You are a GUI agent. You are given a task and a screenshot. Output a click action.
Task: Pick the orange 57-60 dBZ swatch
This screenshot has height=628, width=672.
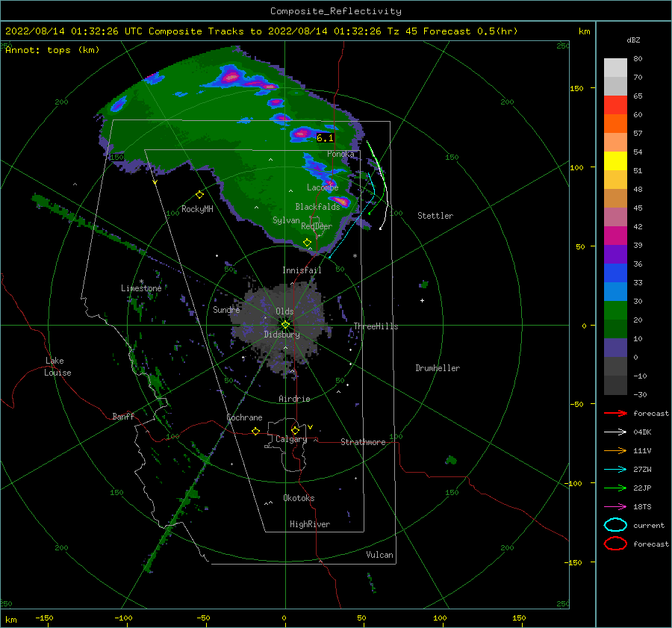[x=615, y=124]
